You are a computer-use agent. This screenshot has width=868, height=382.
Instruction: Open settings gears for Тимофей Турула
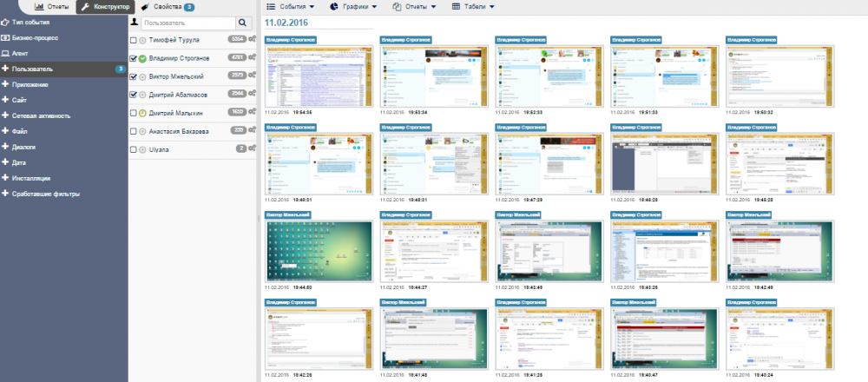pos(253,39)
